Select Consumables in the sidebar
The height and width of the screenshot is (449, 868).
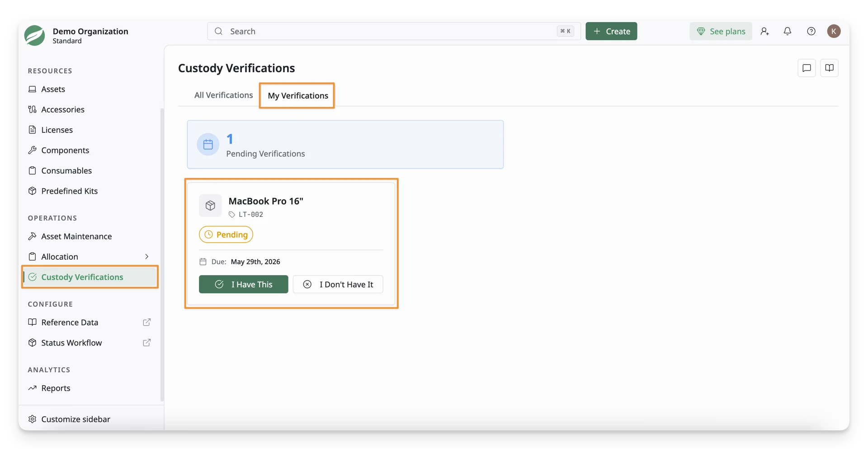(x=66, y=170)
